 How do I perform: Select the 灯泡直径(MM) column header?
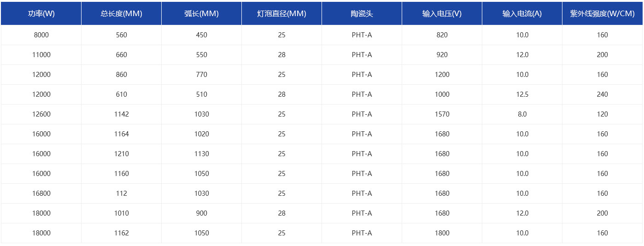coord(281,13)
